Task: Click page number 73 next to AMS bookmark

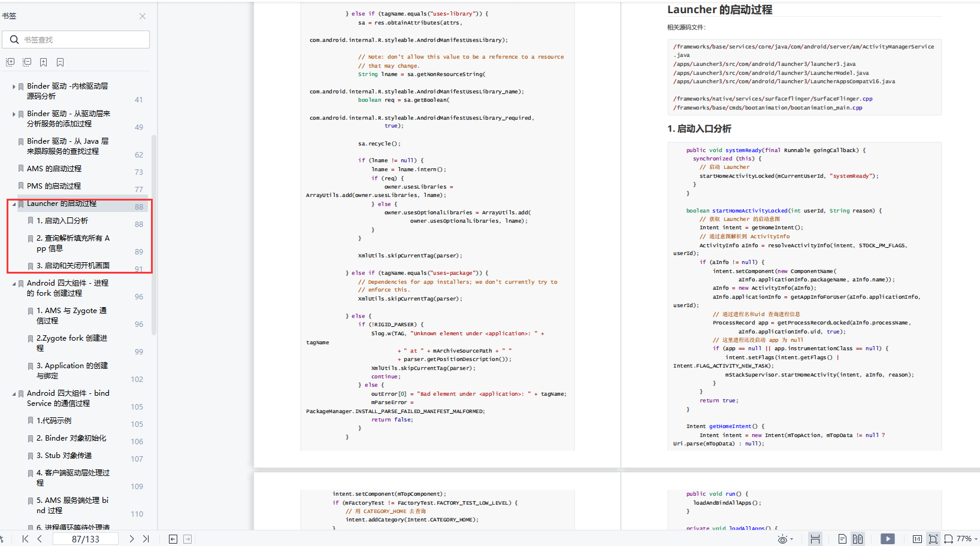Action: 139,172
